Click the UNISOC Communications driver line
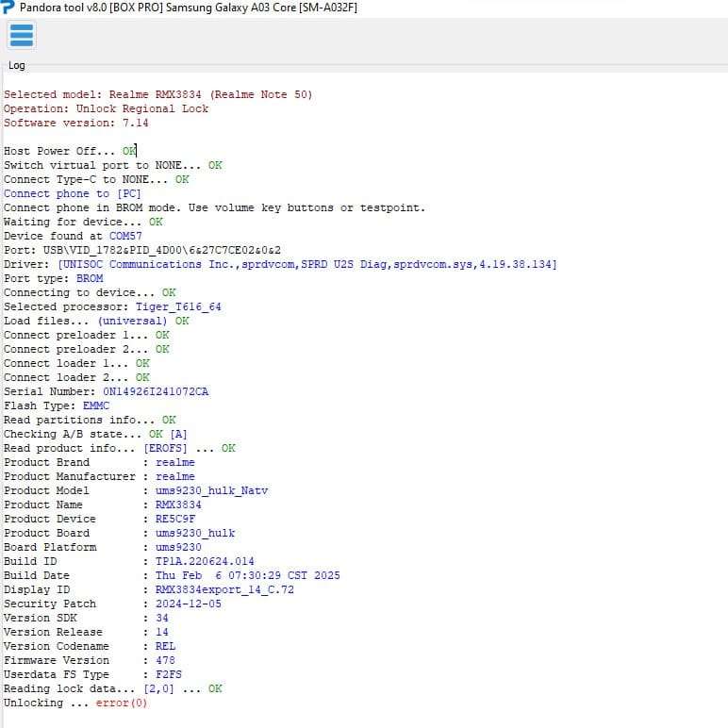 tap(280, 265)
